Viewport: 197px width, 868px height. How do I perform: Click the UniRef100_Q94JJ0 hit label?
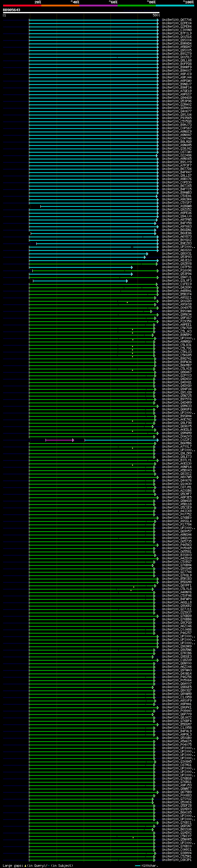176,216
